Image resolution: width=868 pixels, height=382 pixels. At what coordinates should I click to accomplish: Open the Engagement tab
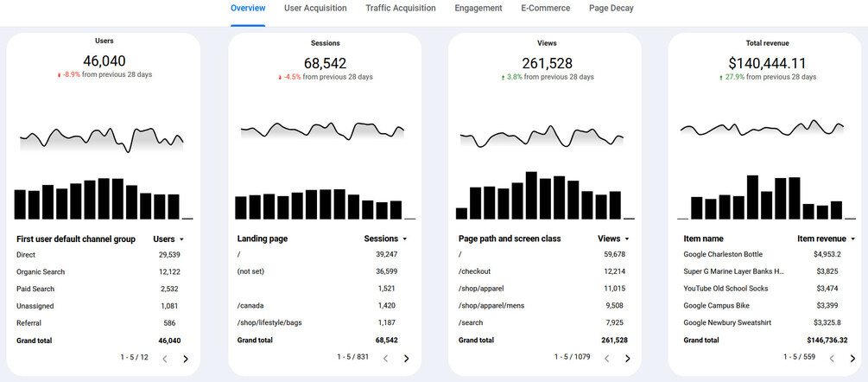click(x=478, y=9)
